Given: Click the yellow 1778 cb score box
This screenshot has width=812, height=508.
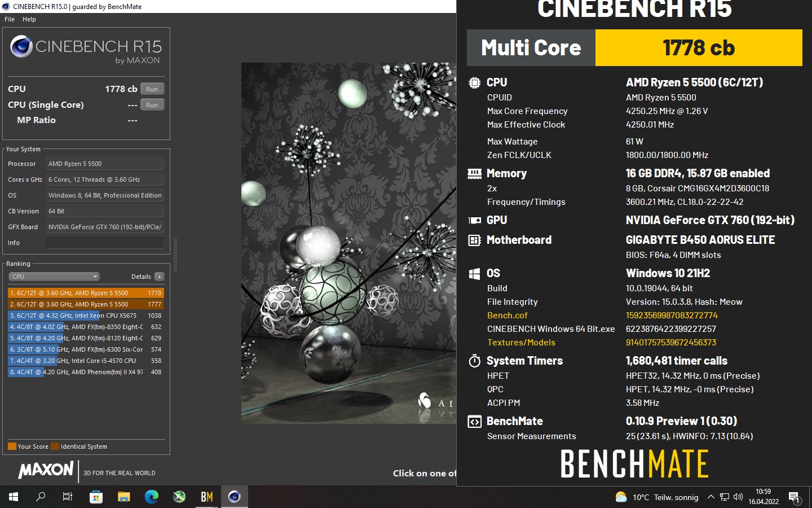Looking at the screenshot, I should point(699,48).
